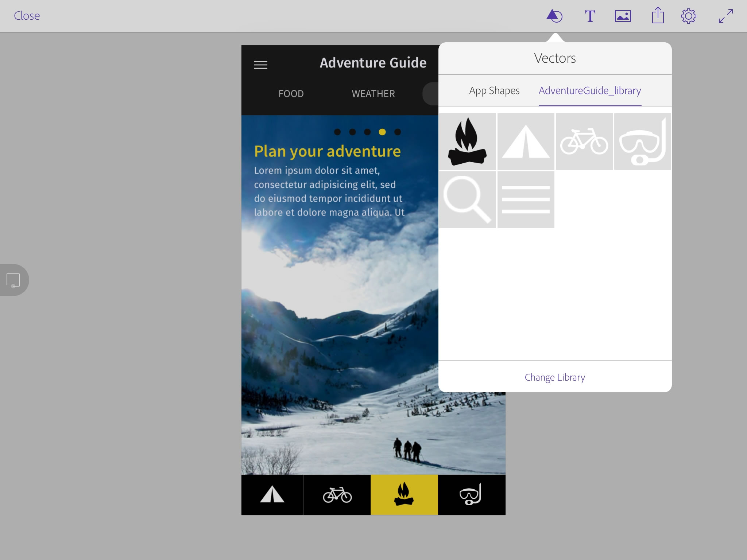Tap the Share export icon
This screenshot has width=747, height=560.
658,15
